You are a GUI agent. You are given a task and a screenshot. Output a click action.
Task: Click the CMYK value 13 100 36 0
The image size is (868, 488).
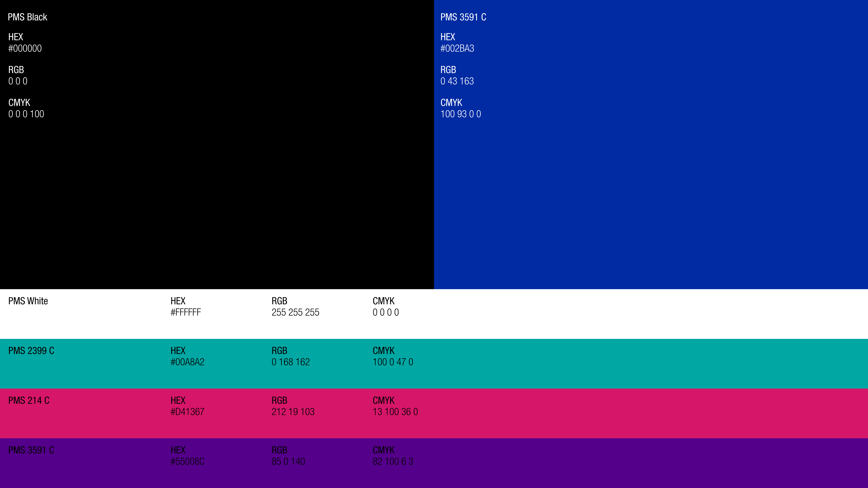coord(395,412)
